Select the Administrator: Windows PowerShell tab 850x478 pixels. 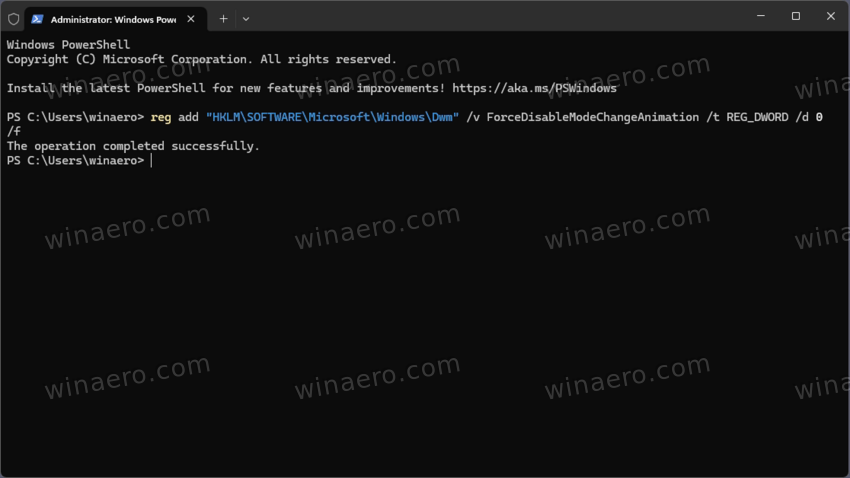click(x=110, y=18)
